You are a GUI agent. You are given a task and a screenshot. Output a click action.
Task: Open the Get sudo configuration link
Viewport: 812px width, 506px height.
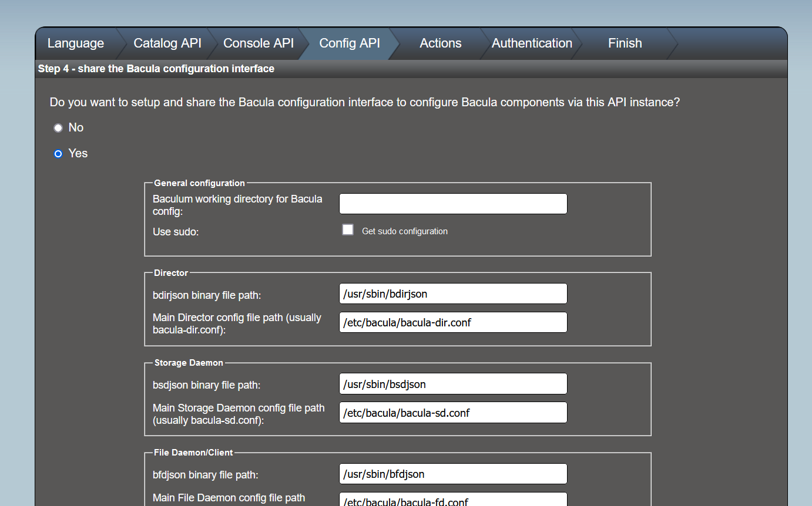click(404, 231)
